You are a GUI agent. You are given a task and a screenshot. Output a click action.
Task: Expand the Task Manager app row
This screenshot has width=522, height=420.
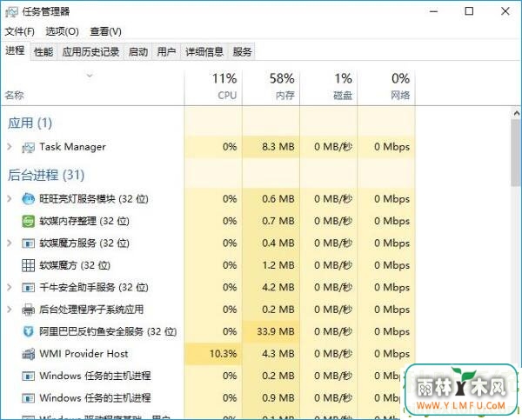10,147
